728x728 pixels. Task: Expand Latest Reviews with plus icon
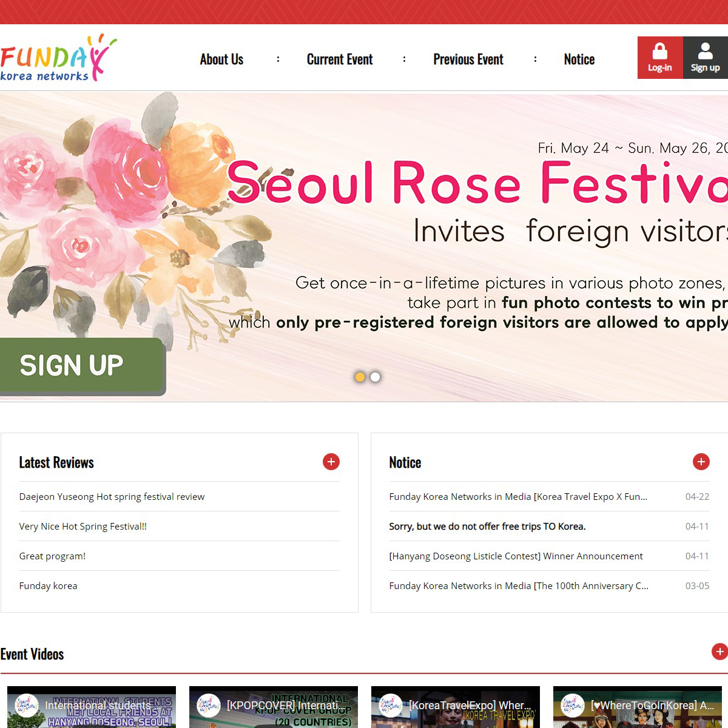pos(331,462)
